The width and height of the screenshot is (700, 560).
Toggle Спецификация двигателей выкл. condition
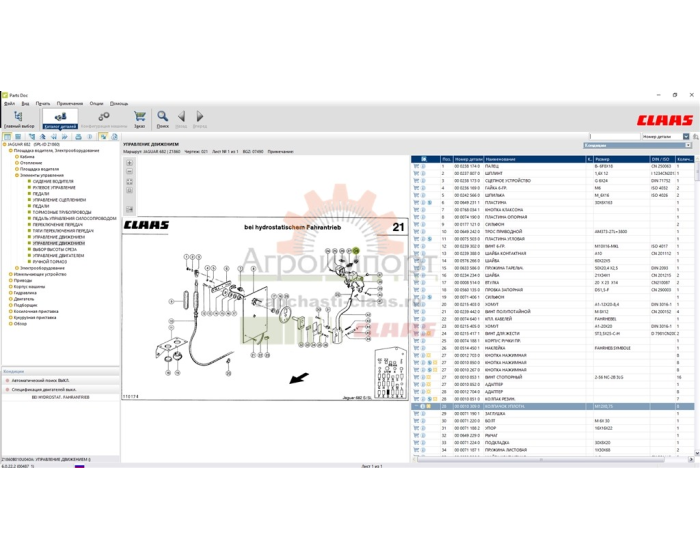click(x=44, y=389)
